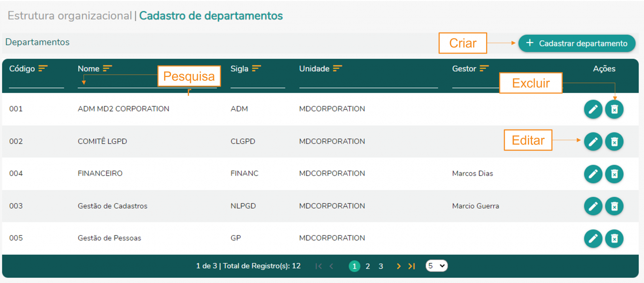Screen dimensions: 644x283
Task: Edit the ADM MD2 CORPORATION department
Action: click(593, 109)
